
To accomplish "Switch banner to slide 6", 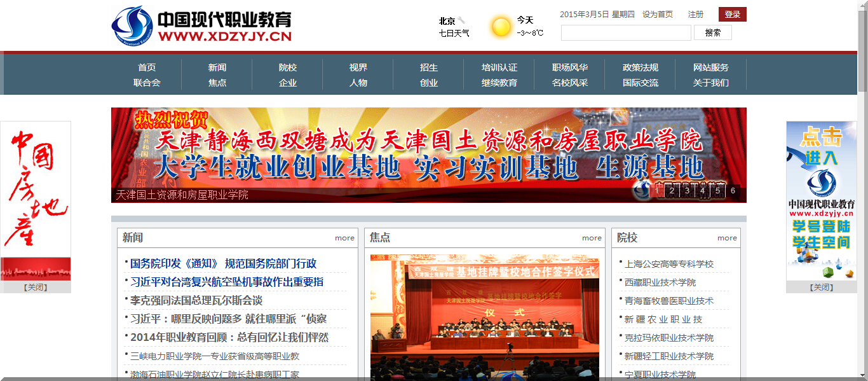I will point(733,191).
